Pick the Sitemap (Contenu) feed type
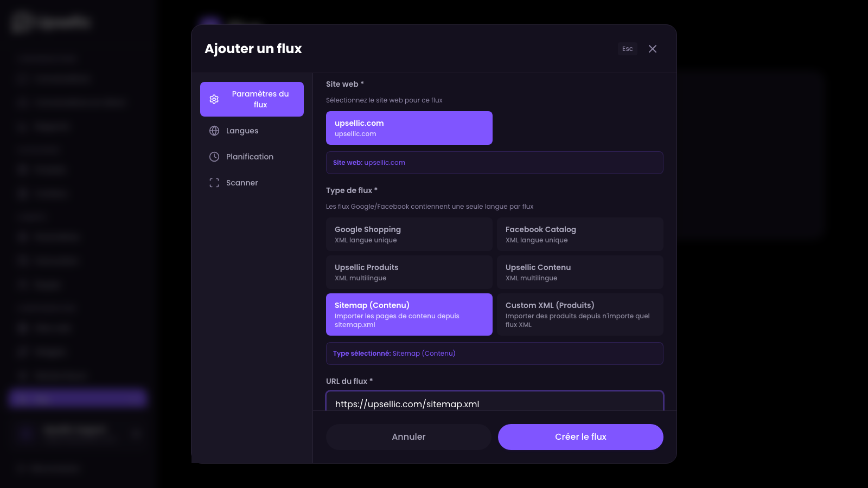The width and height of the screenshot is (868, 488). point(409,314)
